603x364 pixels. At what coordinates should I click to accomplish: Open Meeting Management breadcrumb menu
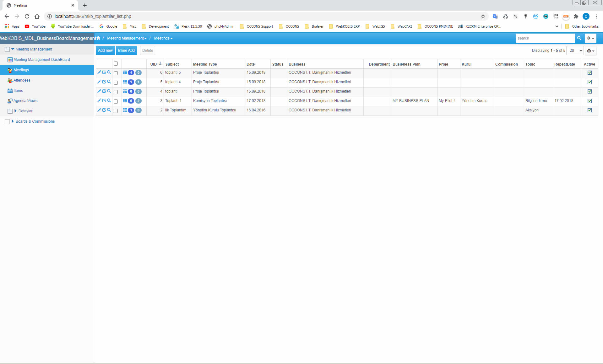[x=127, y=38]
